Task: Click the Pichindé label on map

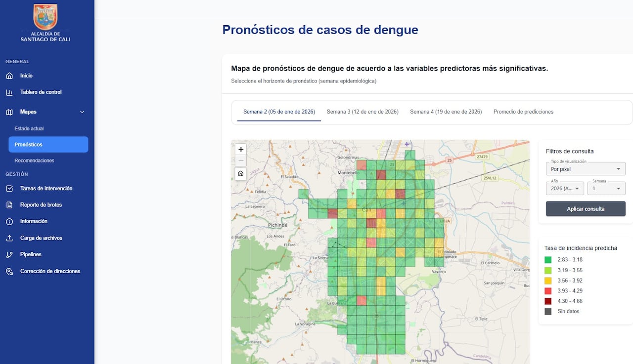Action: (x=277, y=225)
